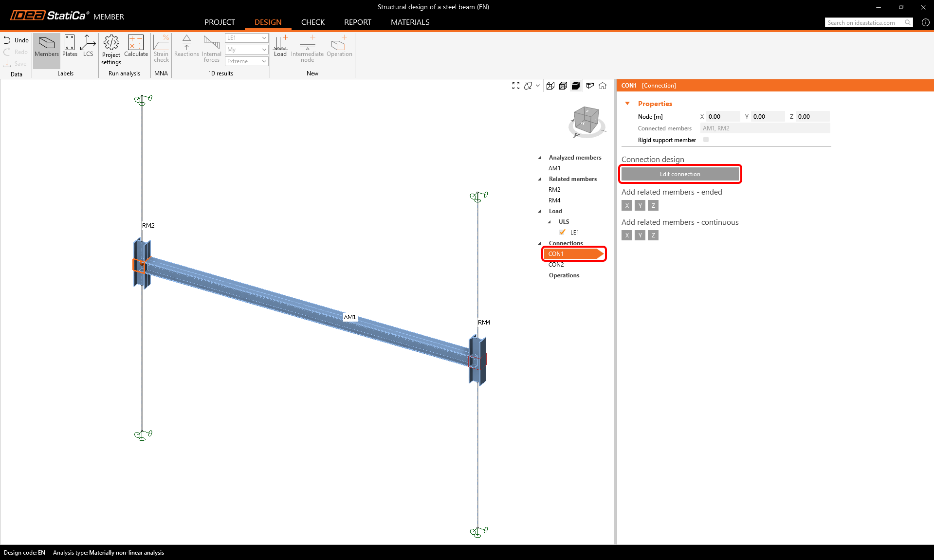Toggle the LE1 load checkbox
Screen dimensions: 934x560
tap(563, 233)
